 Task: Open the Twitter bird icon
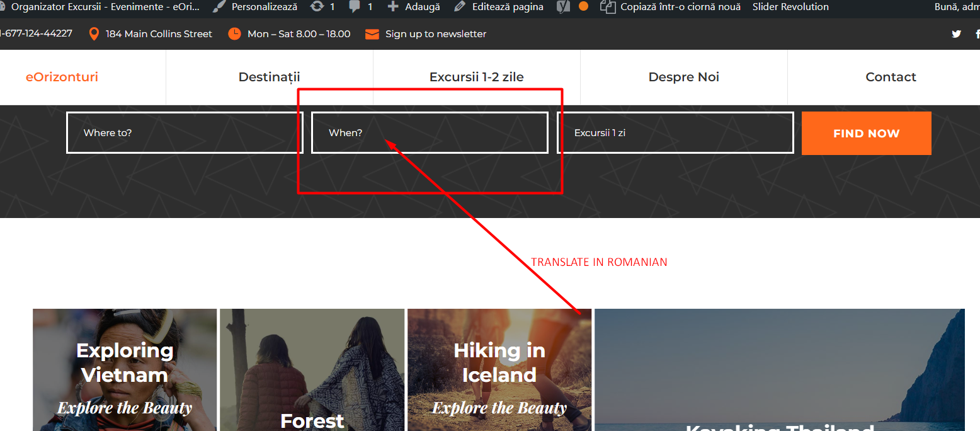[956, 34]
